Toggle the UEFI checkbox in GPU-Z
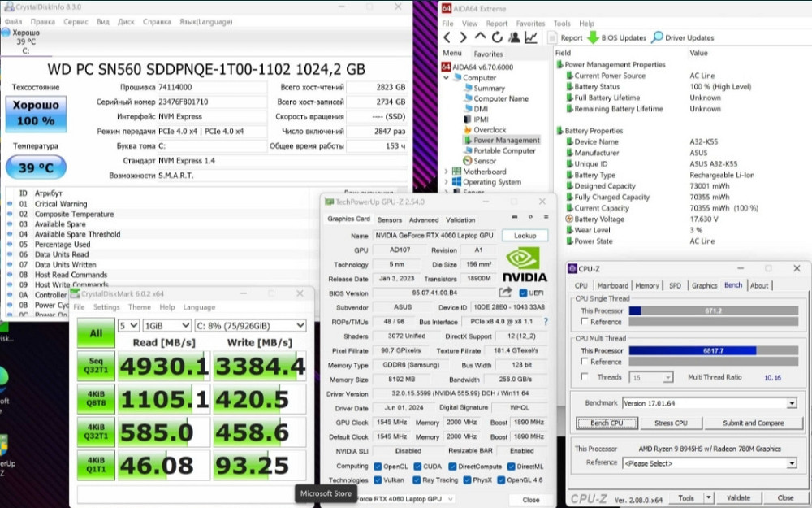The height and width of the screenshot is (508, 812). (524, 293)
